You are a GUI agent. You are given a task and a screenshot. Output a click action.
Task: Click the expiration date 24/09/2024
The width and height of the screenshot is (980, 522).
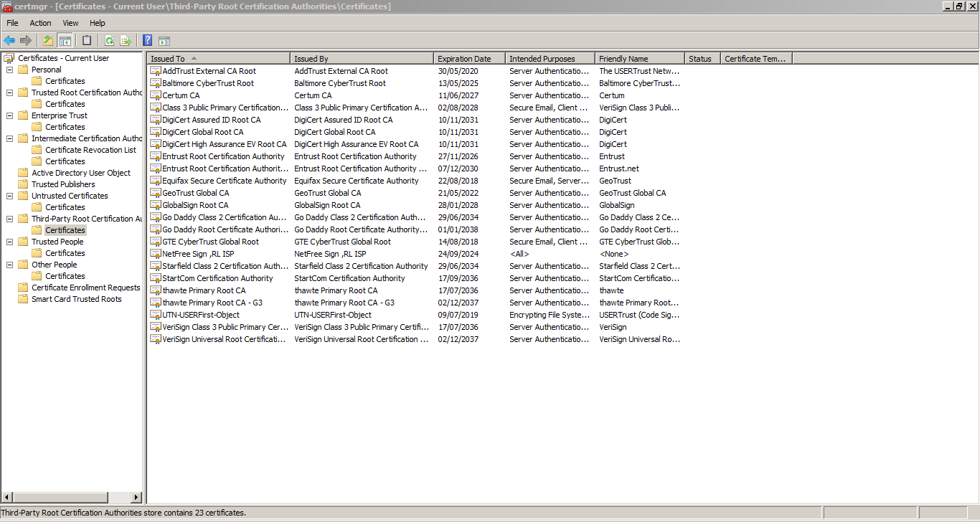pos(458,254)
